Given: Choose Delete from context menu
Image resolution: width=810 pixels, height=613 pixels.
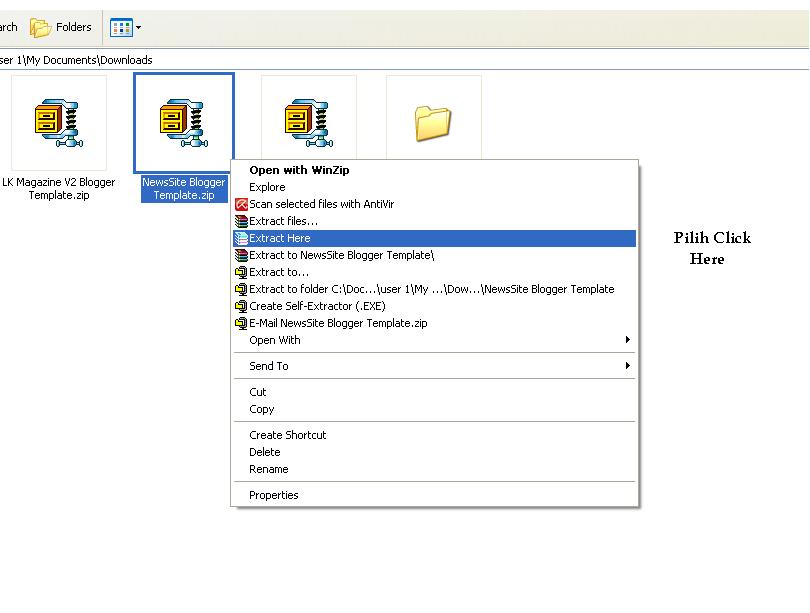Looking at the screenshot, I should pos(434,452).
